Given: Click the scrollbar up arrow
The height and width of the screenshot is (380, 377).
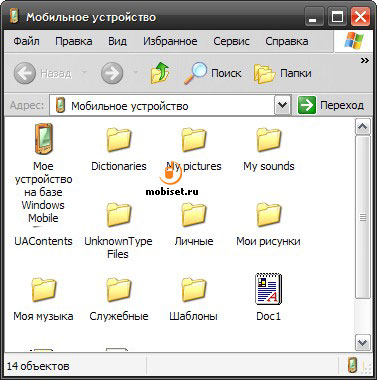Looking at the screenshot, I should 362,126.
